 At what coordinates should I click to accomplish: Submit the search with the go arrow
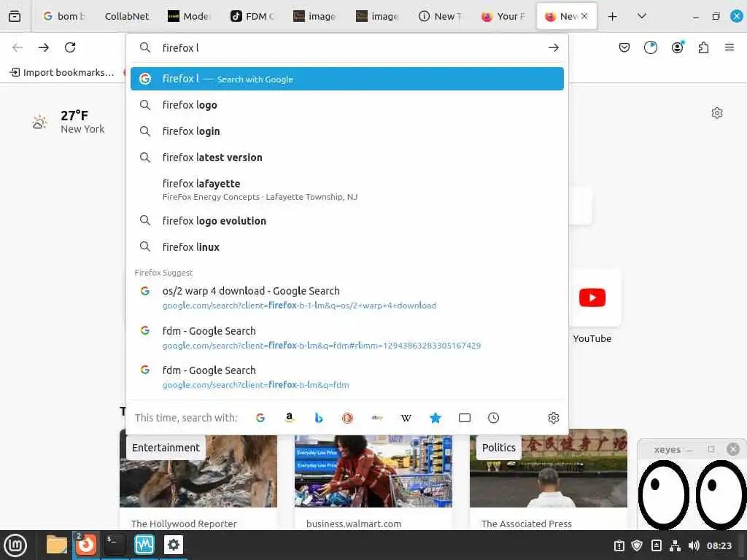coord(553,47)
